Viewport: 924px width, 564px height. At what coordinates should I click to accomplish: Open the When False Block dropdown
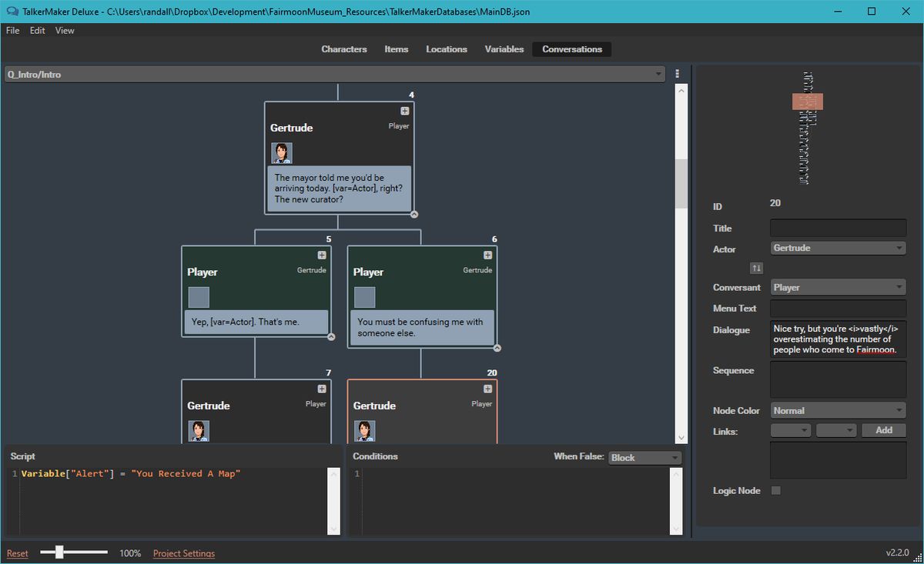[645, 457]
